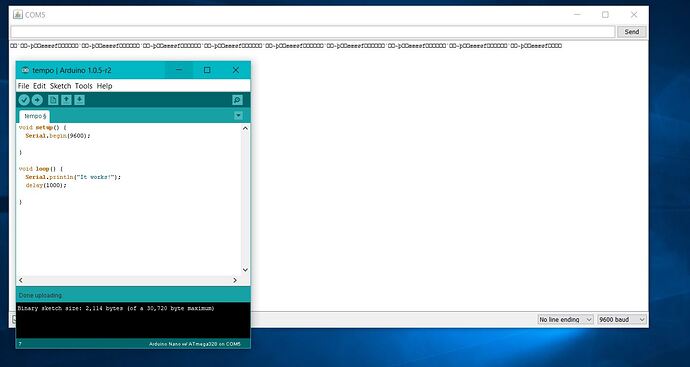Open the Sketch menu
690x367 pixels.
pyautogui.click(x=60, y=86)
